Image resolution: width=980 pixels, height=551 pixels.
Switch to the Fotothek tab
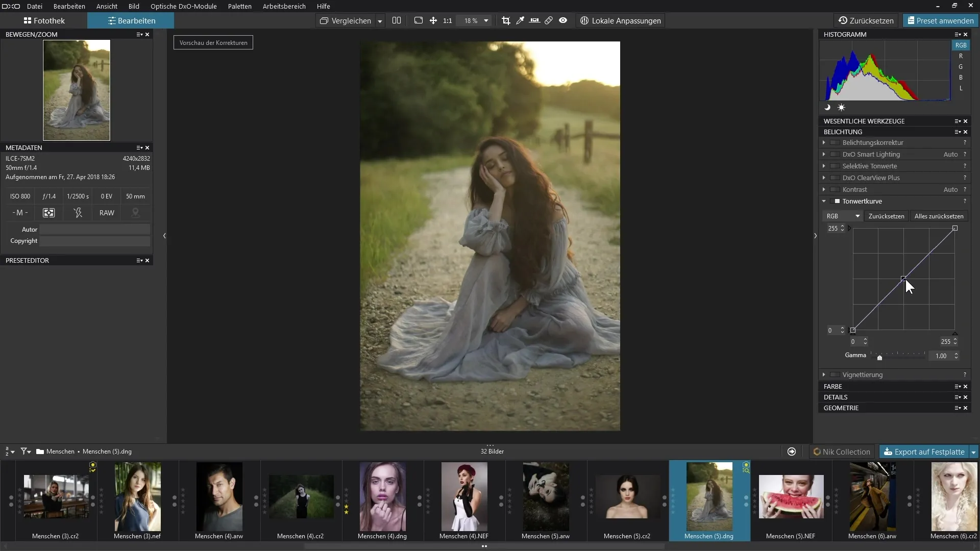pos(44,21)
